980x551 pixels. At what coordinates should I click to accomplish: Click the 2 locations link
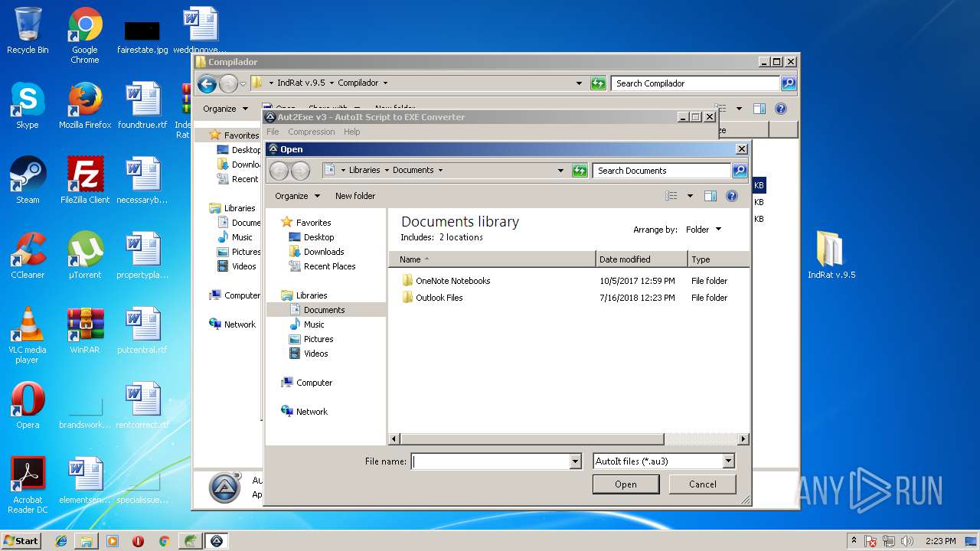coord(461,237)
